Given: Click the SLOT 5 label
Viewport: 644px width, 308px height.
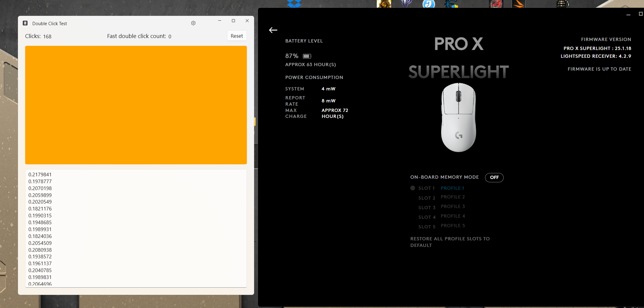Looking at the screenshot, I should pyautogui.click(x=427, y=227).
